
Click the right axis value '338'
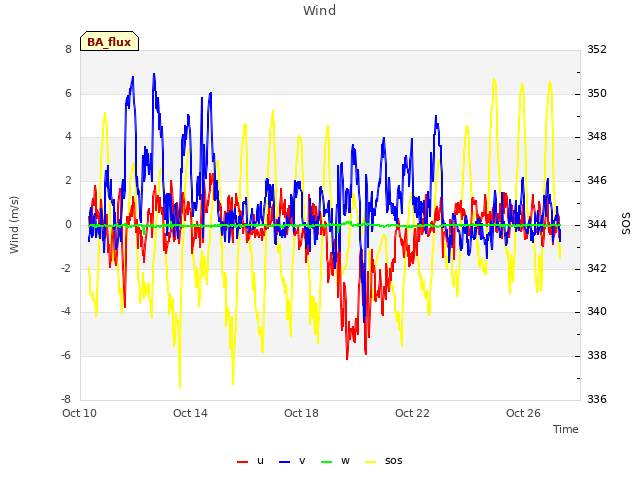click(597, 356)
